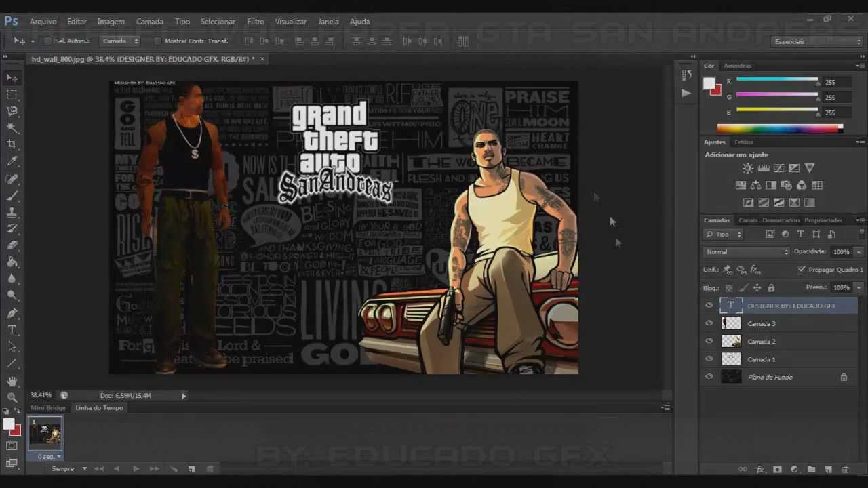Enable the Sel. Autom. checkbox
This screenshot has height=488, width=868.
point(47,41)
